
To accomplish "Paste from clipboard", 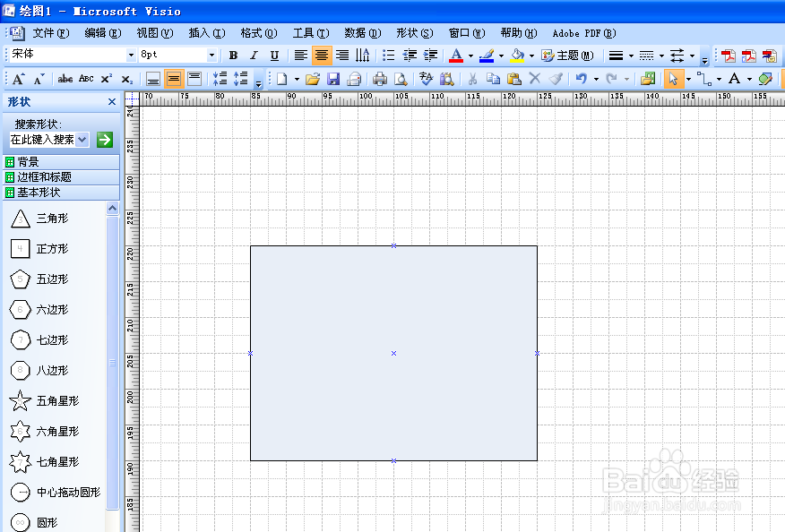I will click(x=514, y=79).
